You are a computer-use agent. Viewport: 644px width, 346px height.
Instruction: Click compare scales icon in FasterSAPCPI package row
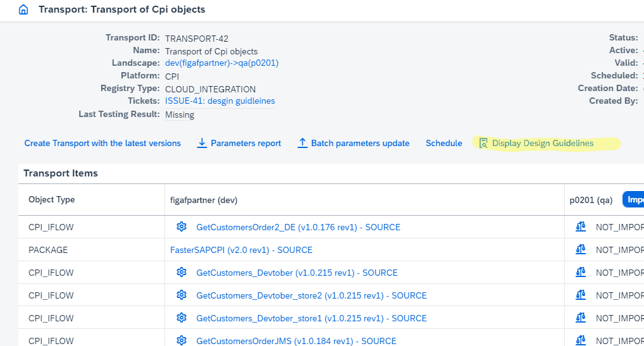tap(581, 249)
